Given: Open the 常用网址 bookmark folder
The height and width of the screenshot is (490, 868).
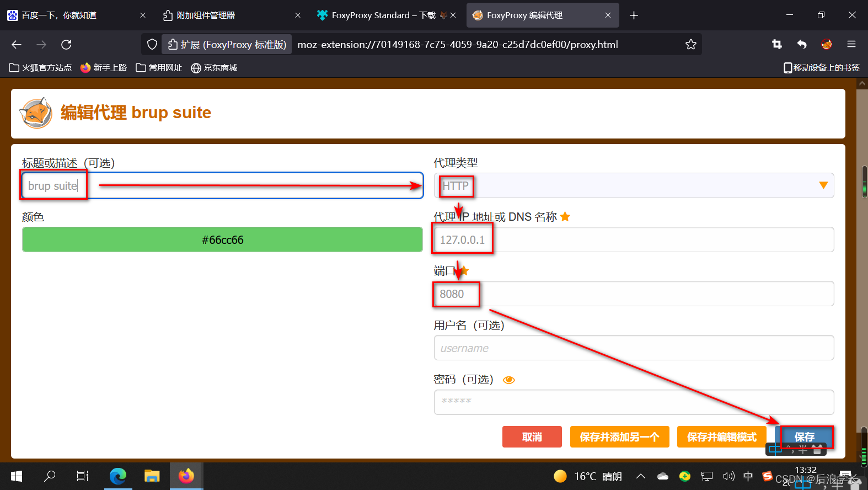Looking at the screenshot, I should click(159, 68).
